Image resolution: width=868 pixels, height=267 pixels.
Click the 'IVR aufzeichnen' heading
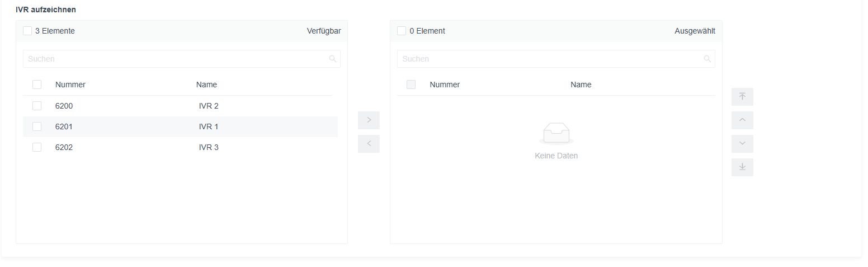click(x=46, y=10)
